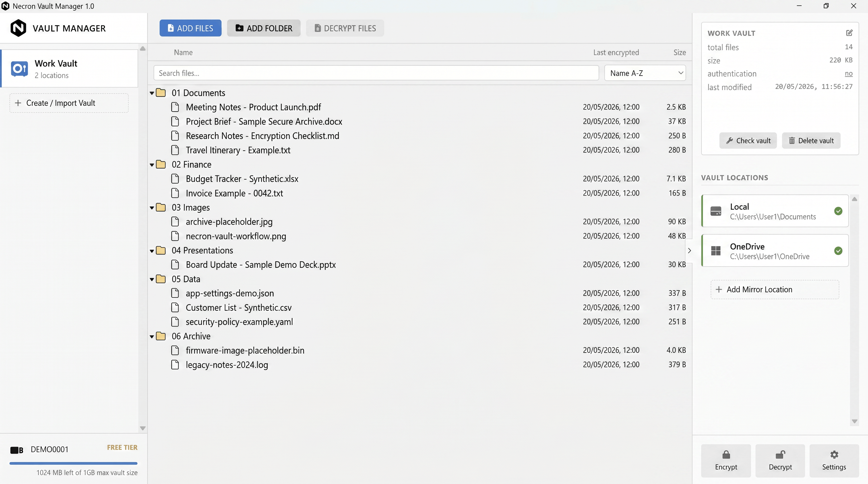Select the OneDrive vault location card
This screenshot has width=868, height=484.
pyautogui.click(x=775, y=251)
